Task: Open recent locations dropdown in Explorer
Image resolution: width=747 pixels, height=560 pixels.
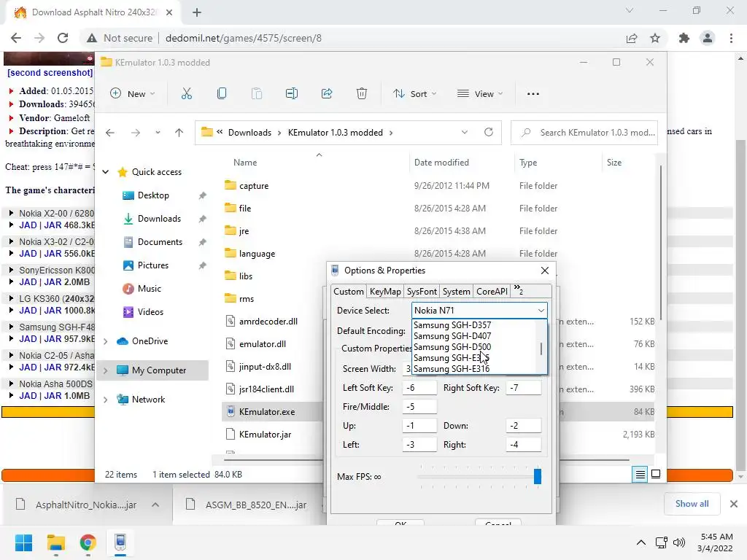Action: click(x=158, y=133)
